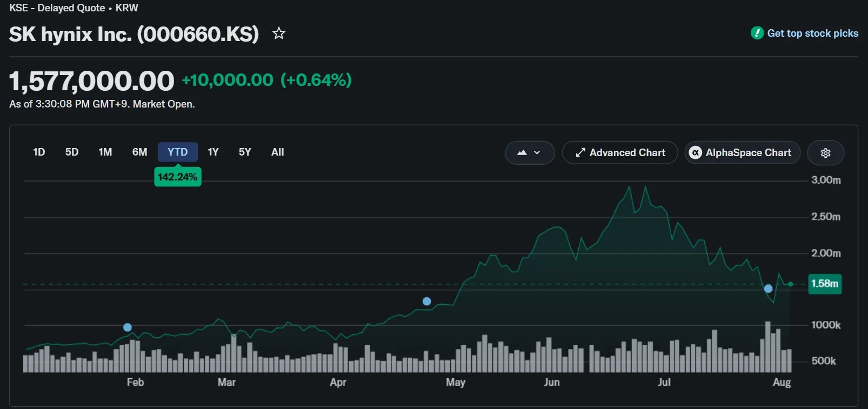Viewport: 868px width, 409px height.
Task: Click the market open timestamp text
Action: (102, 104)
